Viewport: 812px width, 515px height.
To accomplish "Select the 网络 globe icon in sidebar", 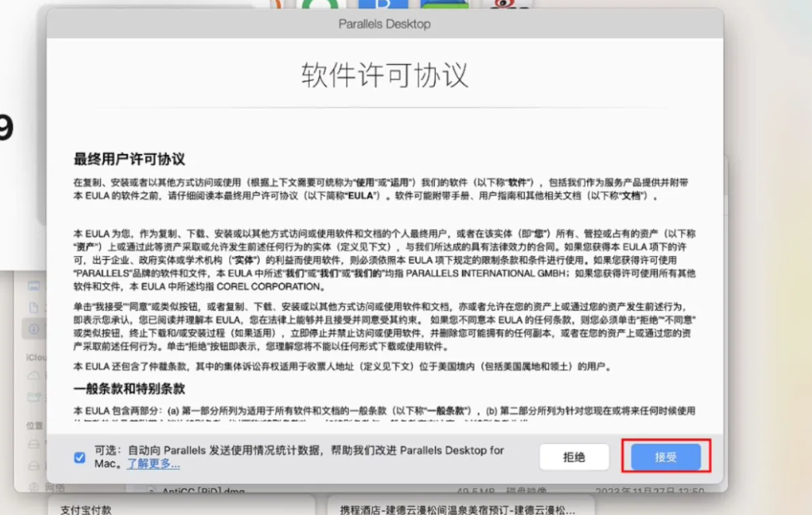I will 34,487.
